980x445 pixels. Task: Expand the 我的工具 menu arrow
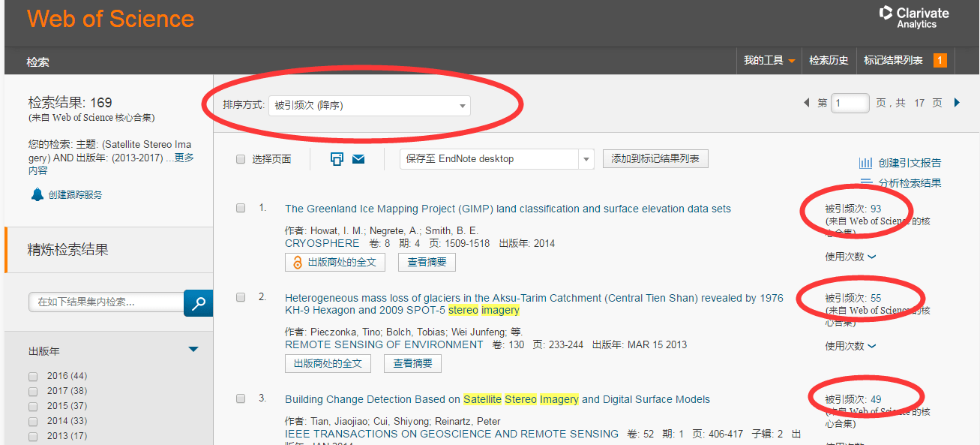pos(791,62)
